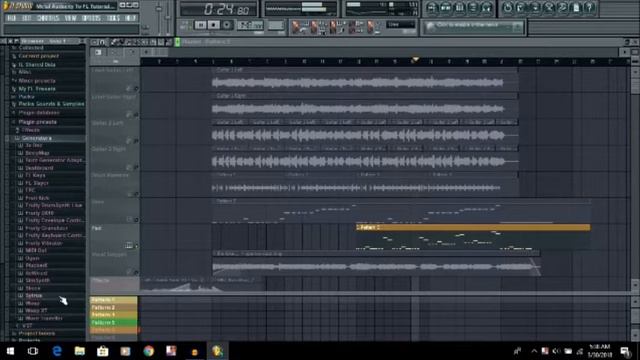This screenshot has height=360, width=640.
Task: Expand the Packs Sounds & Samples folder
Action: click(51, 104)
